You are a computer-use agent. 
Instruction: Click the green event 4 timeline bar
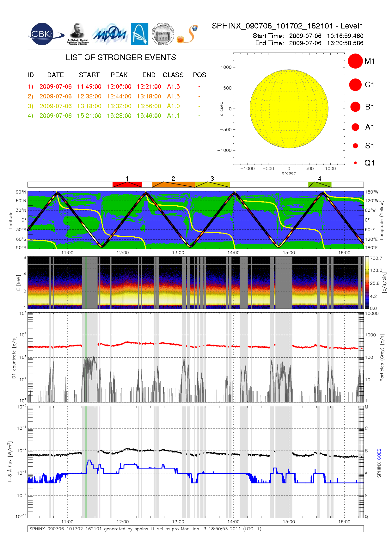pyautogui.click(x=320, y=184)
